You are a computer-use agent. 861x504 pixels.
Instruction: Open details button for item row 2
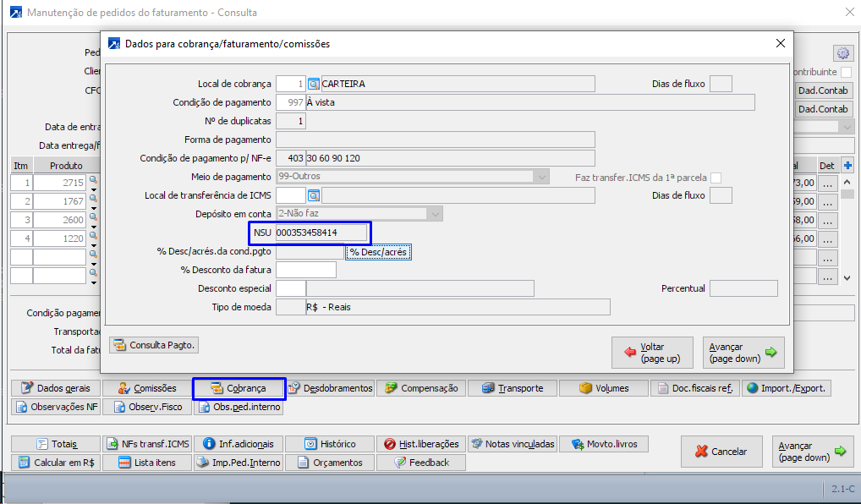click(x=827, y=201)
